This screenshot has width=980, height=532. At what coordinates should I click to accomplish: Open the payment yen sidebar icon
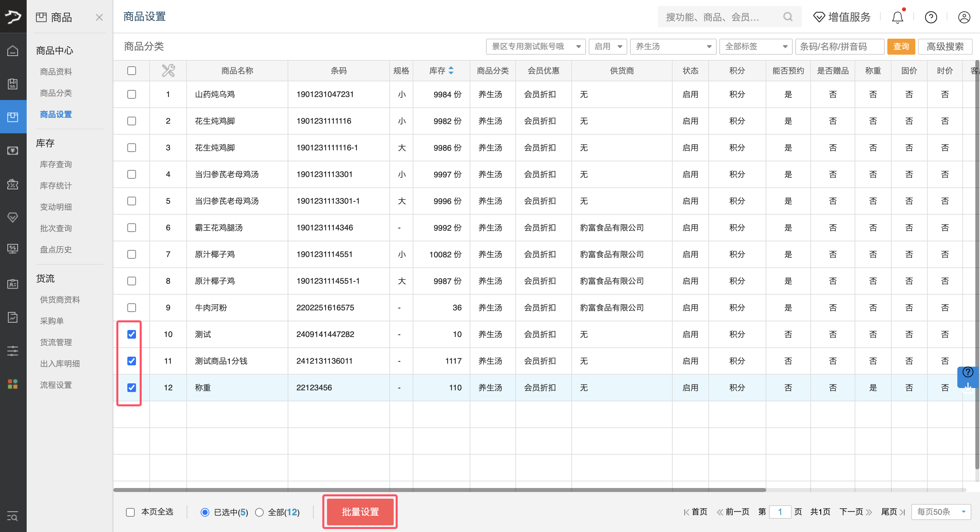click(13, 150)
